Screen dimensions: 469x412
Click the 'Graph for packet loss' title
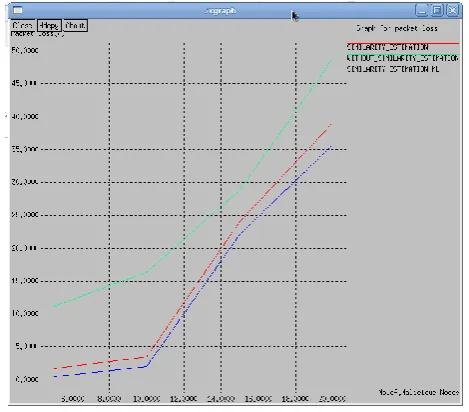click(x=396, y=28)
